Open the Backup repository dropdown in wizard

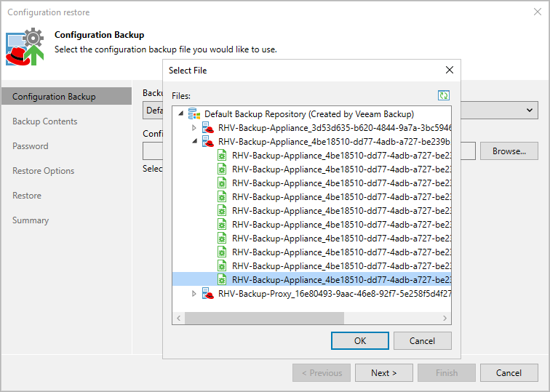pos(530,111)
